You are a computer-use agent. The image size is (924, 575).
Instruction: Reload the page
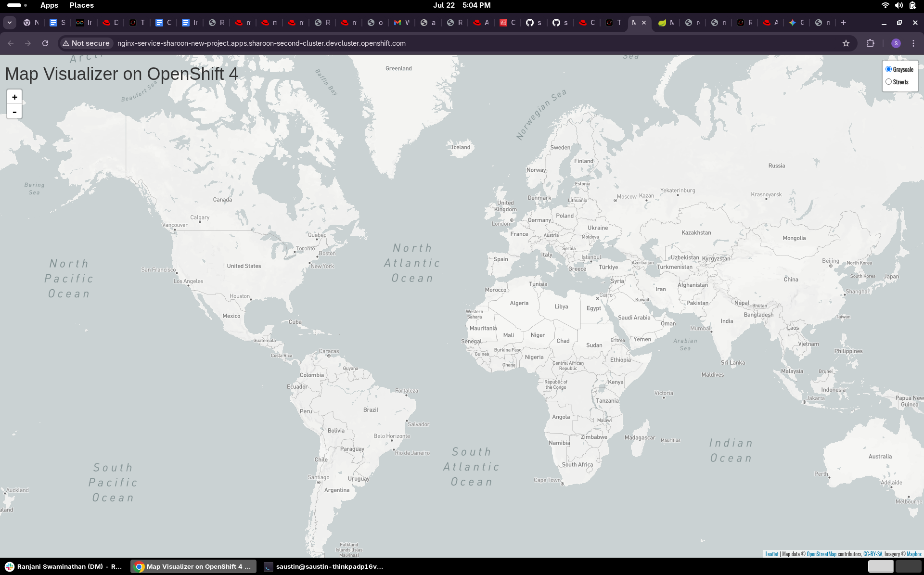click(45, 43)
